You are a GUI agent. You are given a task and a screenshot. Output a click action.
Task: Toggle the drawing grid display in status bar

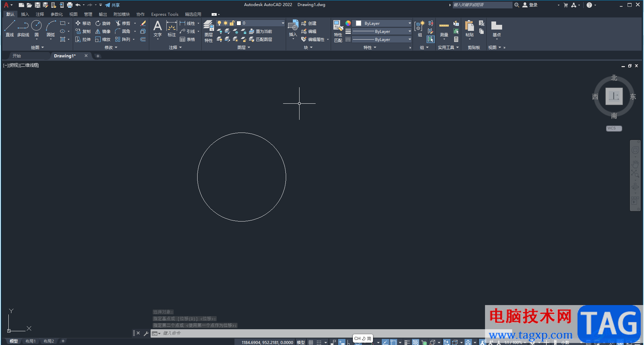(311, 342)
